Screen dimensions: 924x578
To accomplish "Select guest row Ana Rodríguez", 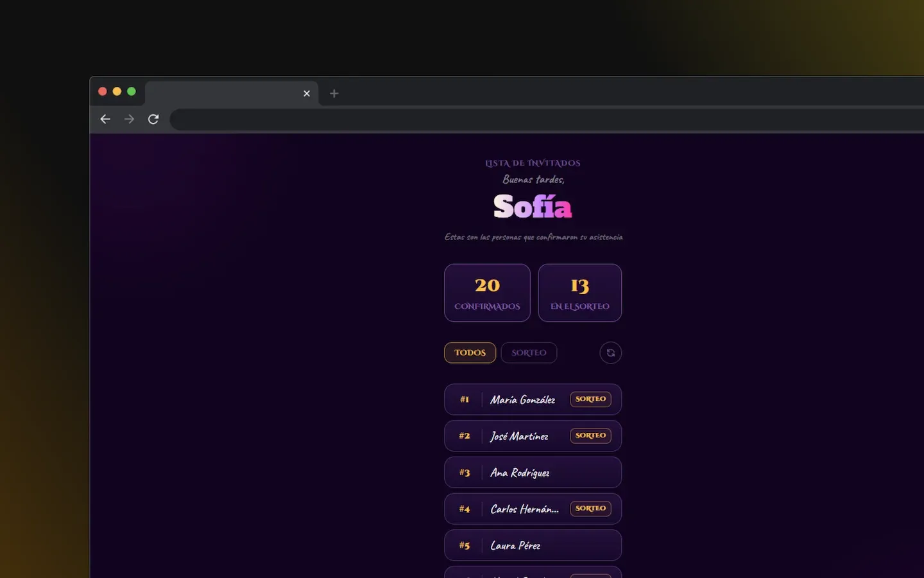I will click(533, 473).
